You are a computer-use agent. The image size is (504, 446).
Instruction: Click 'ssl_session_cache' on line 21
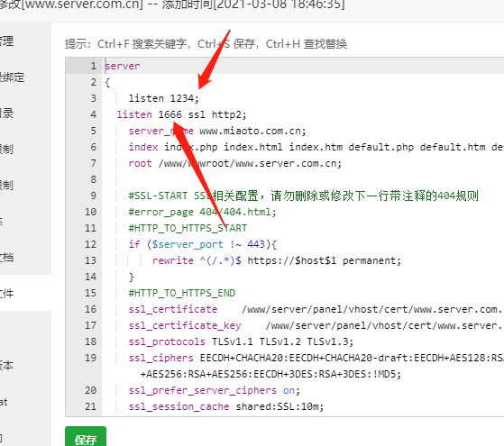click(x=179, y=406)
